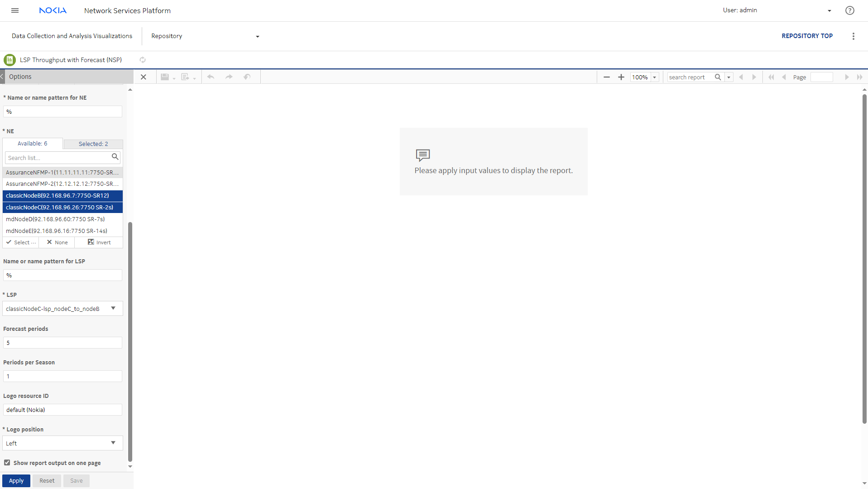The height and width of the screenshot is (489, 868).
Task: Switch to the Available: 6 tab
Action: (33, 144)
